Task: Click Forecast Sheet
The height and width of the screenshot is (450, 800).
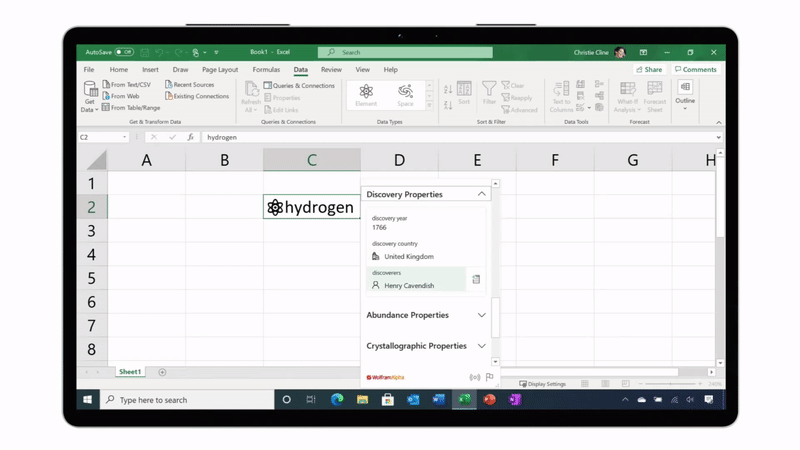Action: click(x=655, y=97)
